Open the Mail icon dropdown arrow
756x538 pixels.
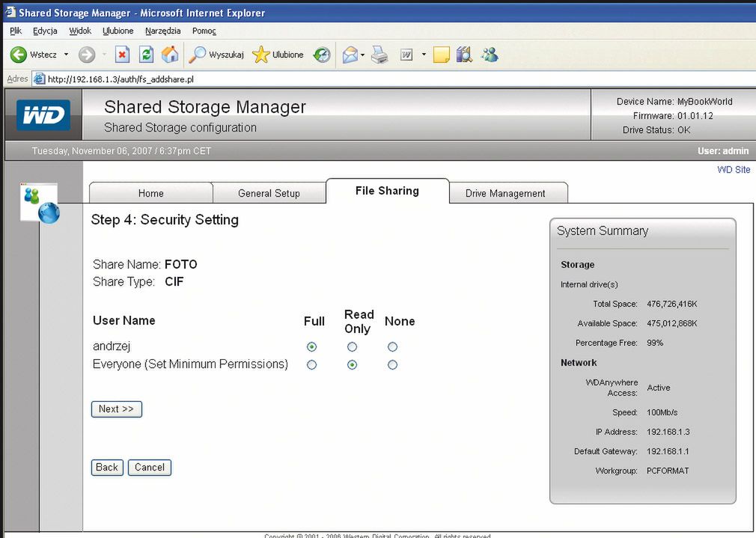(x=362, y=55)
